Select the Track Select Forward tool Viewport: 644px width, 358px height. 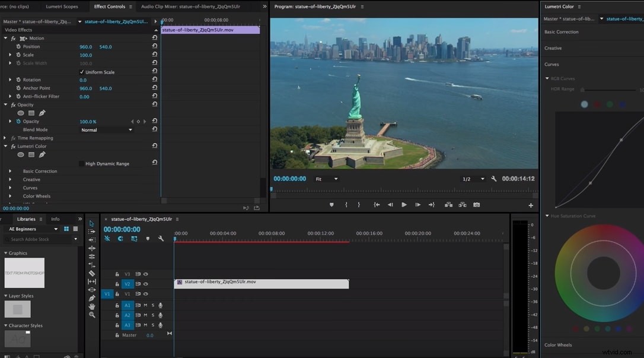click(x=91, y=231)
